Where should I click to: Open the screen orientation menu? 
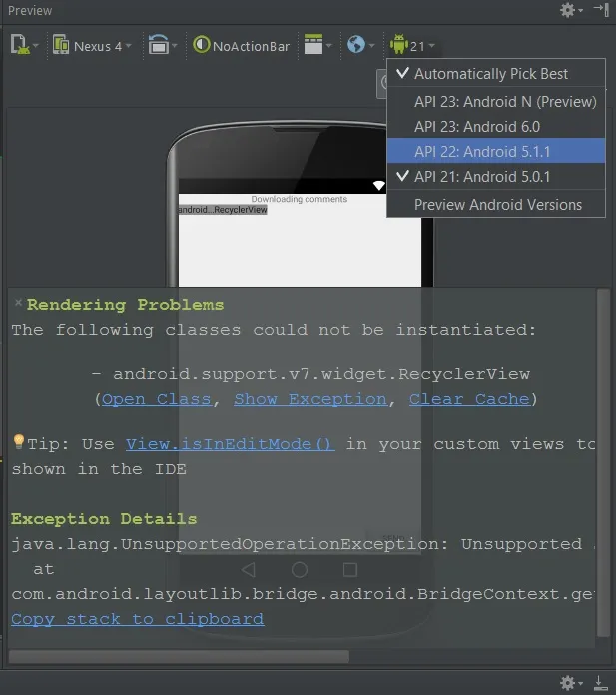pyautogui.click(x=162, y=45)
